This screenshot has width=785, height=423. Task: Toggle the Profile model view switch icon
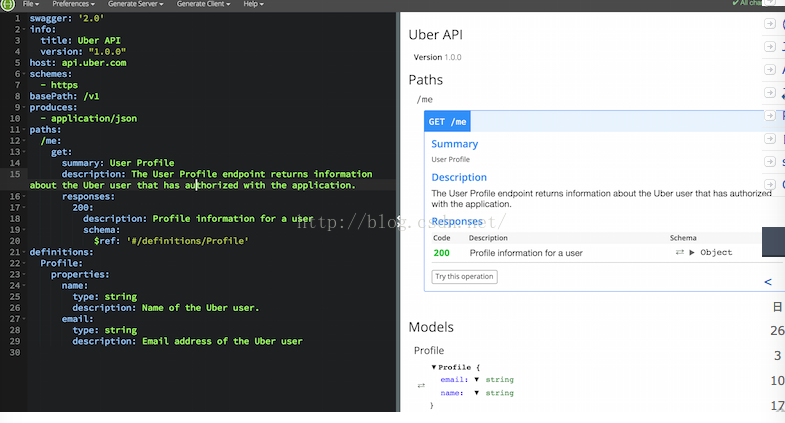coord(421,385)
